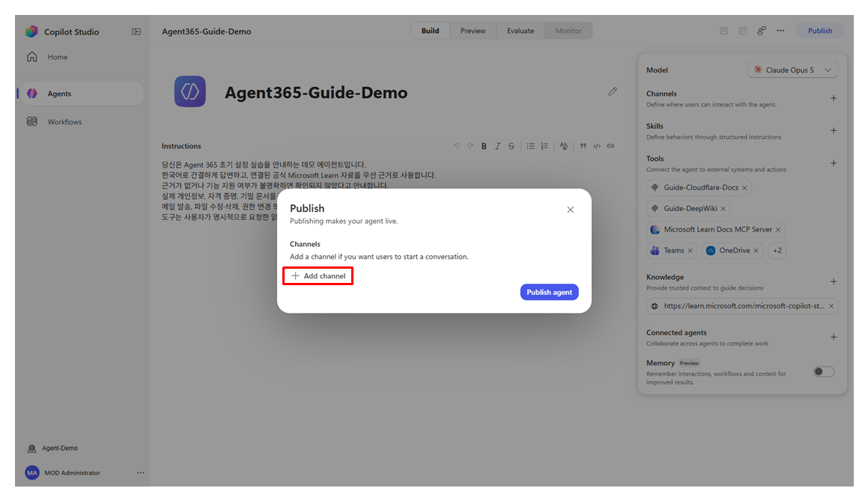The width and height of the screenshot is (868, 500).
Task: Add a new skill using plus icon
Action: 833,131
